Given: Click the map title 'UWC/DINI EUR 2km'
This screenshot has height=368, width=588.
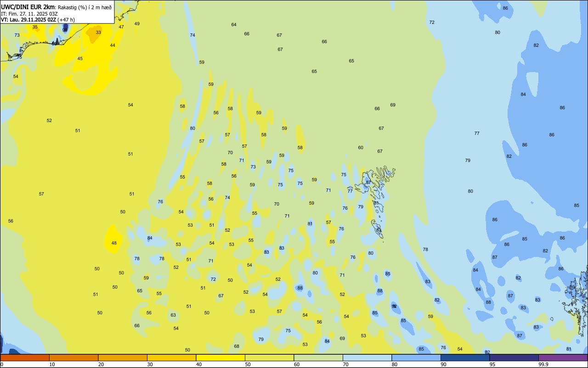Looking at the screenshot, I should 28,6.
